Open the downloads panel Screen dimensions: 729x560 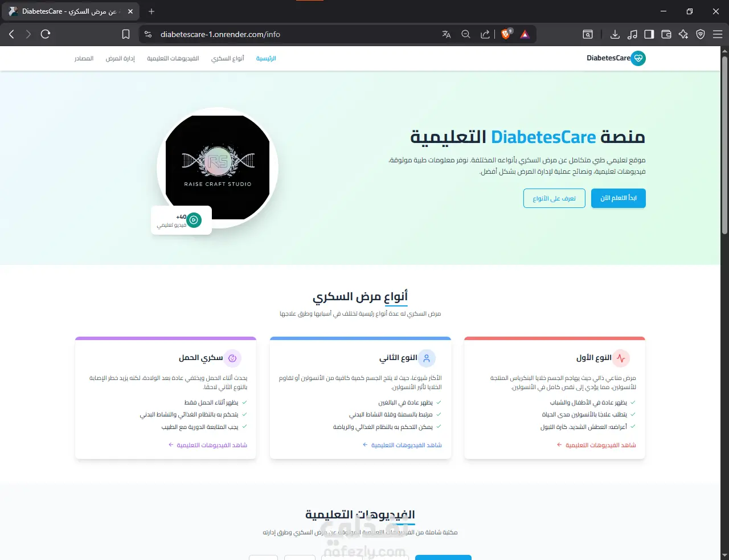[x=615, y=34]
